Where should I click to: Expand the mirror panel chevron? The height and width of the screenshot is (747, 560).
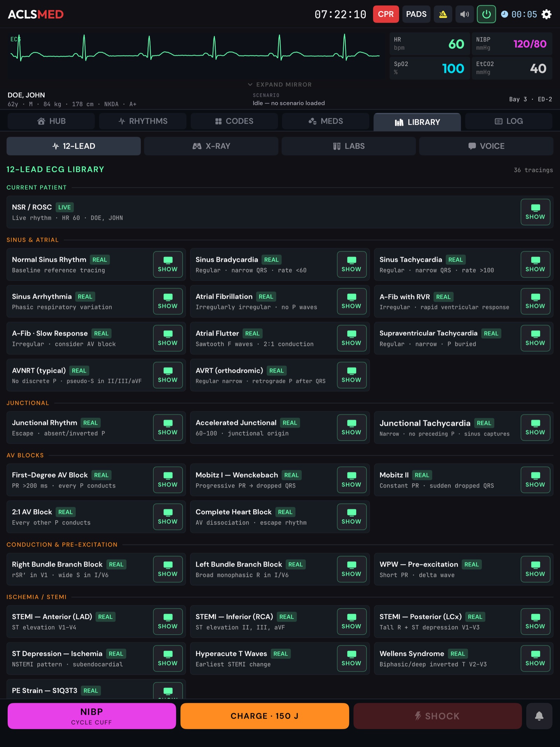(x=250, y=84)
